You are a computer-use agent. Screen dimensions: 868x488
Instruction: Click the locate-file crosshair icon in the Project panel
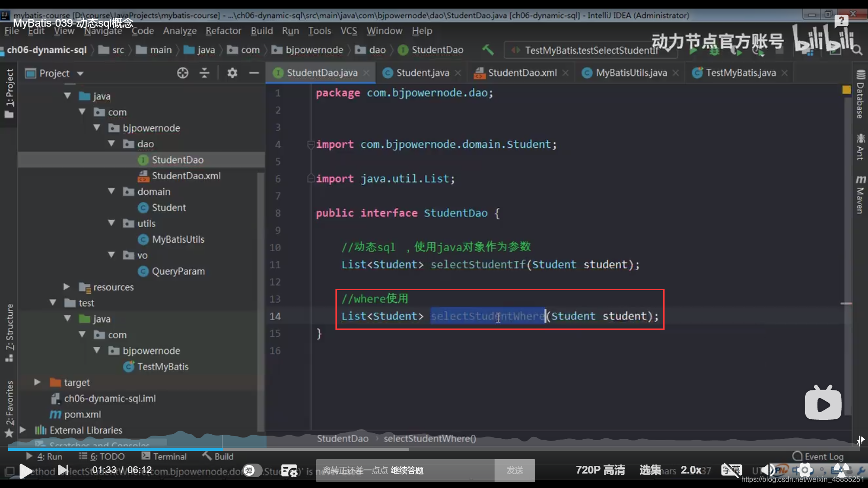click(x=183, y=73)
